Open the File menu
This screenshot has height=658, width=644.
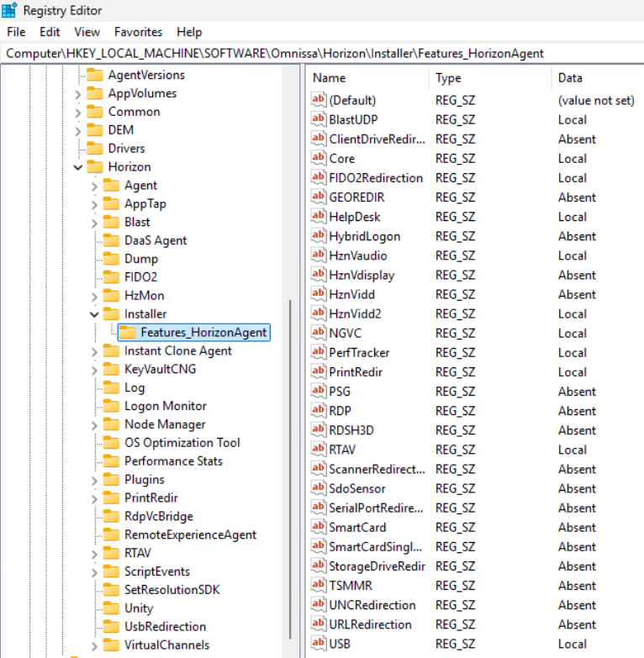pyautogui.click(x=16, y=32)
